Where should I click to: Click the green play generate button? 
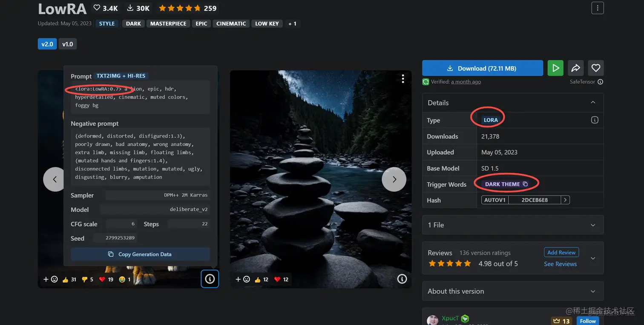(x=555, y=68)
